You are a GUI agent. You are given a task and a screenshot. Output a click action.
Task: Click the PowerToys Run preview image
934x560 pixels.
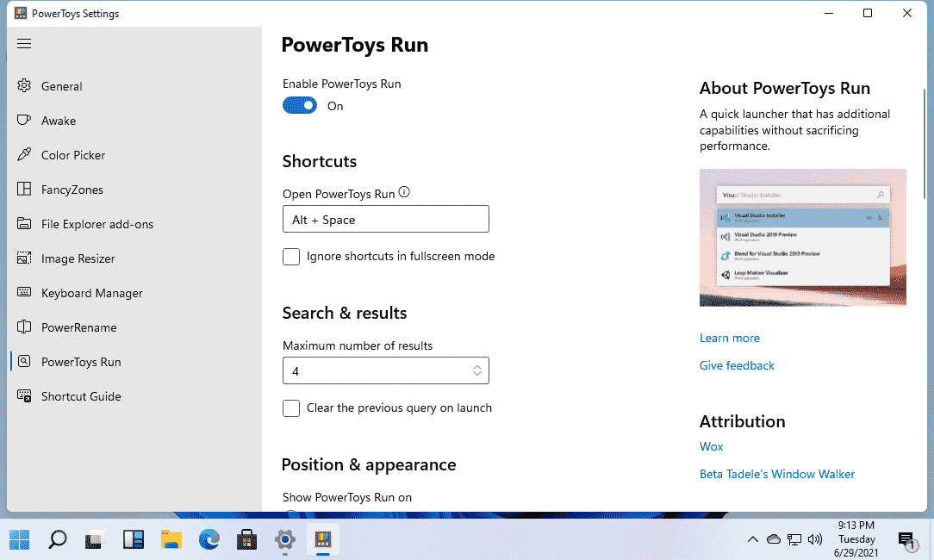coord(803,238)
